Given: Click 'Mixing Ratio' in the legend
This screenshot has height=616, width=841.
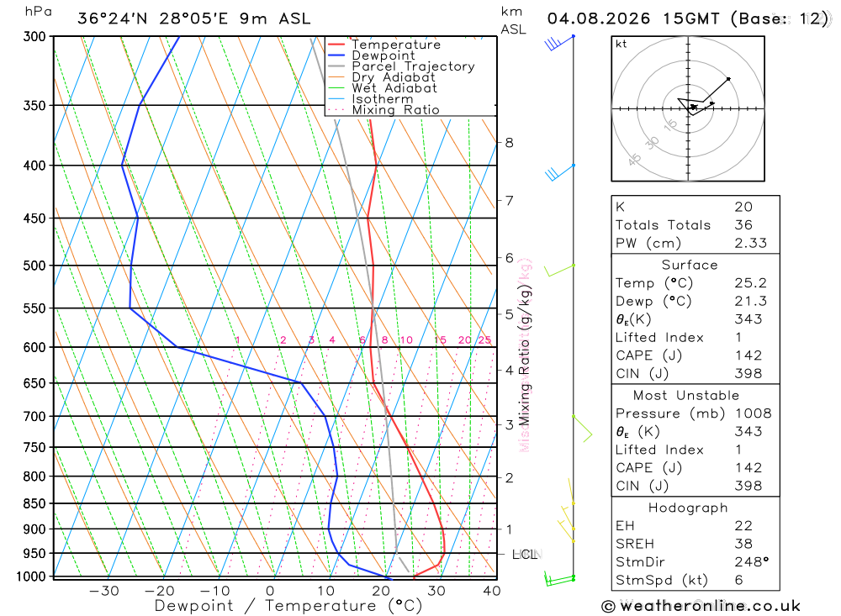Looking at the screenshot, I should [x=396, y=110].
